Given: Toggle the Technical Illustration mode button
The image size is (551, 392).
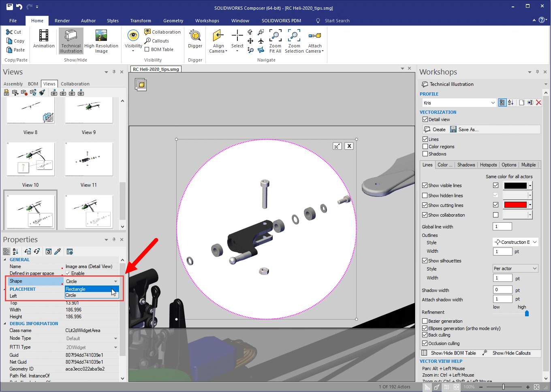Looking at the screenshot, I should click(71, 40).
